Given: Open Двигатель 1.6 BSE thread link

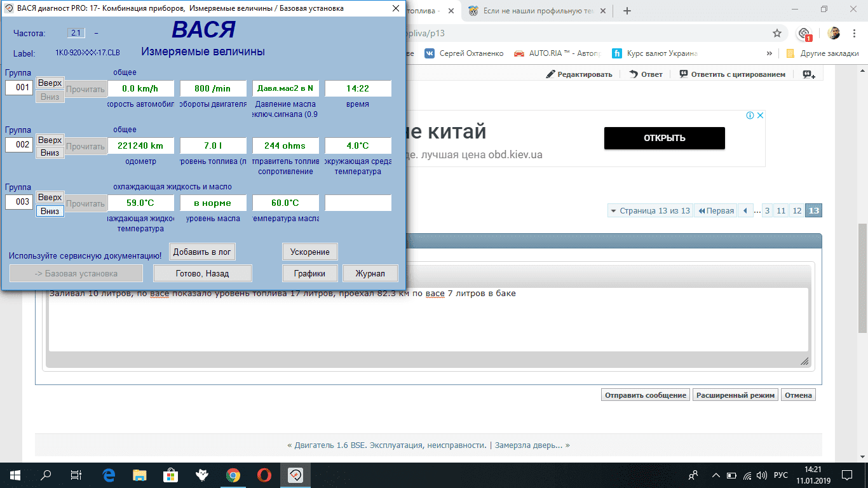Looking at the screenshot, I should click(390, 445).
